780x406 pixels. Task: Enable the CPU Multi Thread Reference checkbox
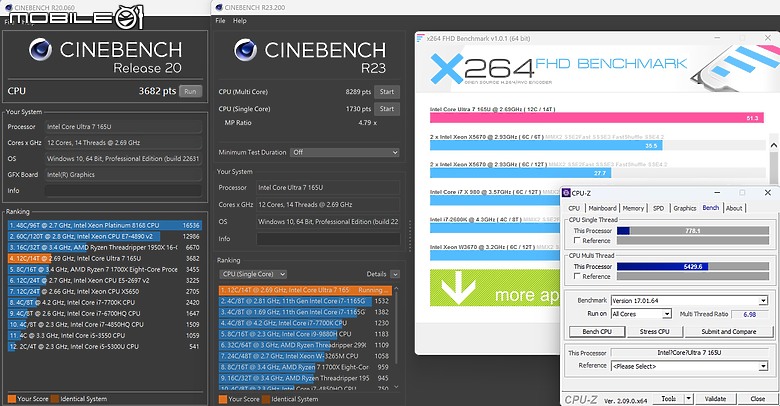click(577, 276)
